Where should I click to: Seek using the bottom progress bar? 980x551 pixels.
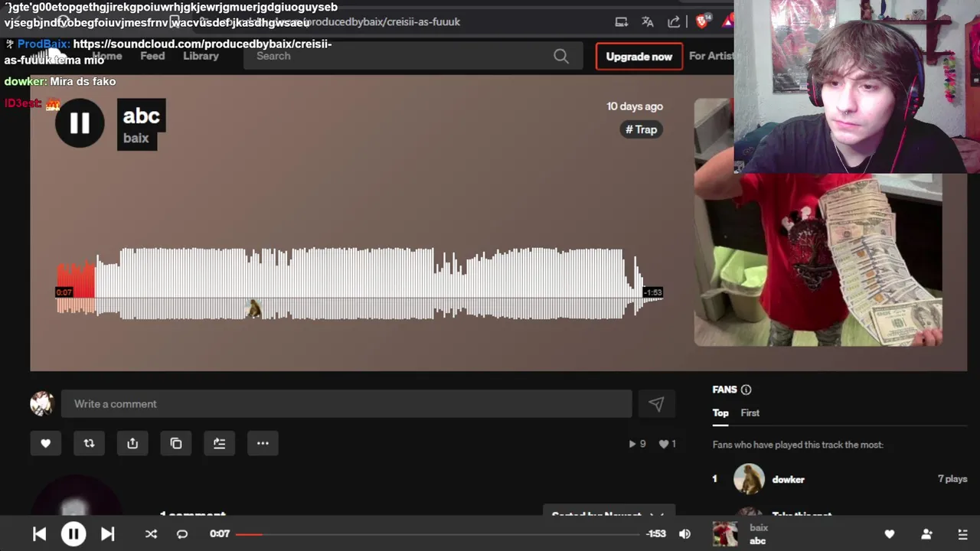click(x=437, y=534)
